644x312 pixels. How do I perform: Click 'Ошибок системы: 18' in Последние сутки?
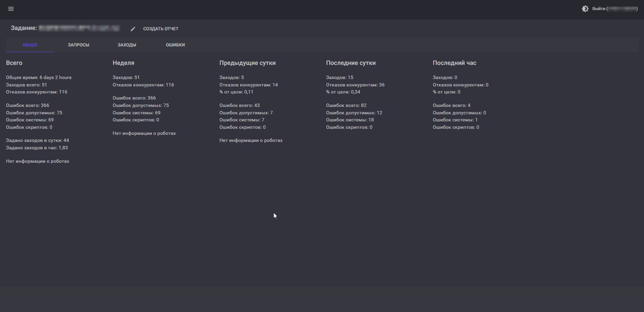click(350, 120)
